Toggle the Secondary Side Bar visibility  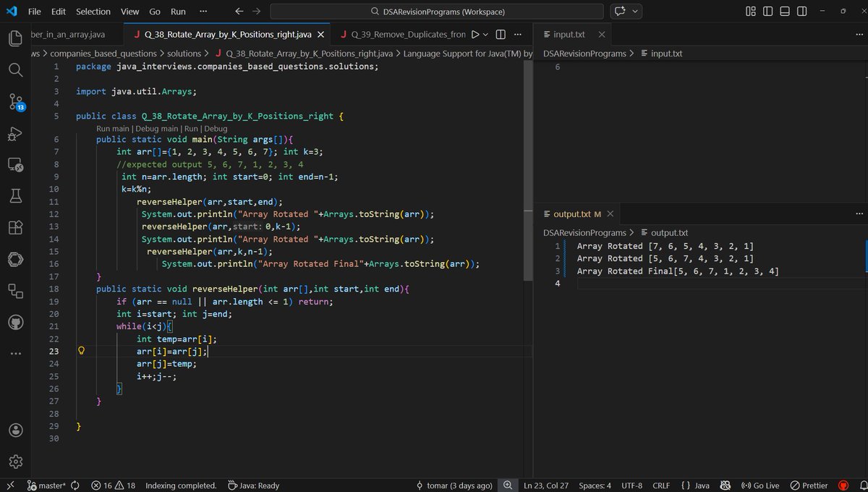(801, 12)
